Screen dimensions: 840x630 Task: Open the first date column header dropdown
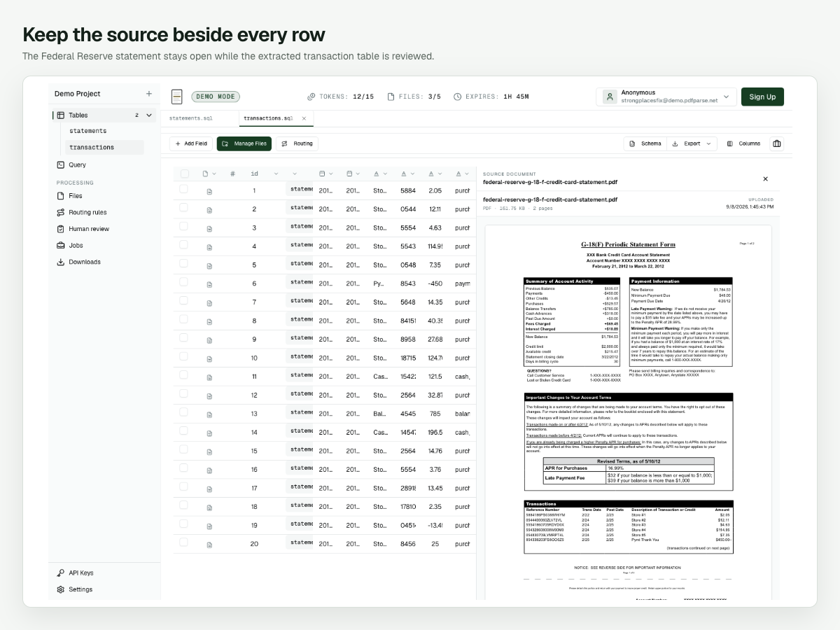pyautogui.click(x=331, y=174)
